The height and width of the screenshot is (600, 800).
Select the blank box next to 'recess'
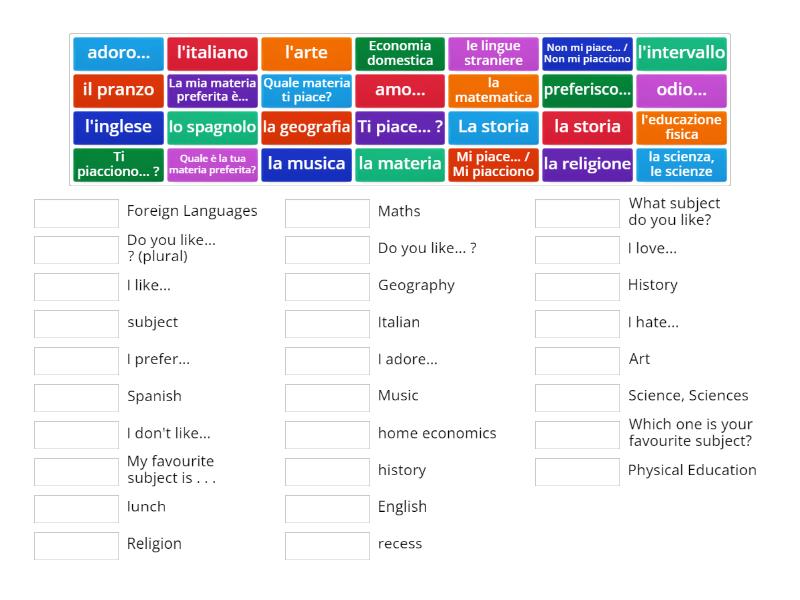(327, 546)
